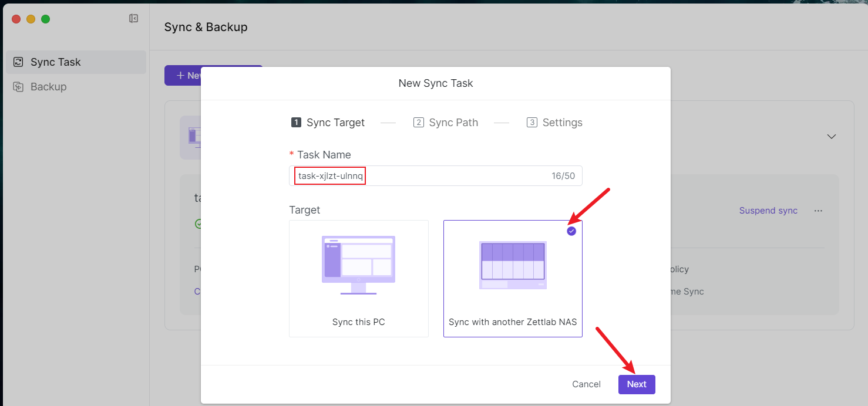The height and width of the screenshot is (406, 868).
Task: Select Sync with another Zettlab NAS
Action: pos(513,322)
